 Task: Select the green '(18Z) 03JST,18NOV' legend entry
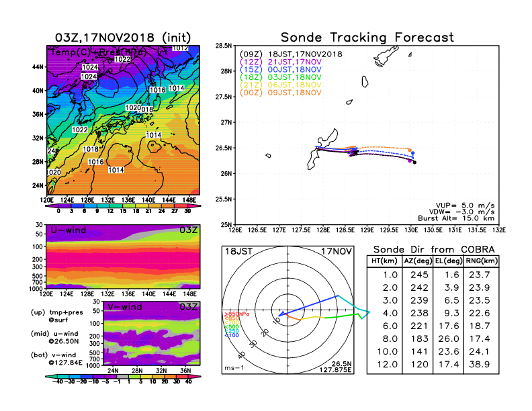click(280, 77)
